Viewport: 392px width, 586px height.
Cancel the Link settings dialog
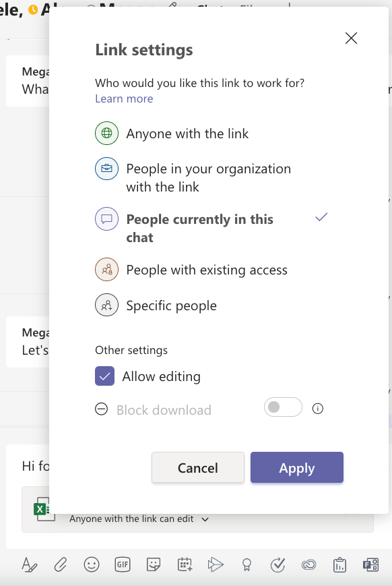tap(197, 467)
